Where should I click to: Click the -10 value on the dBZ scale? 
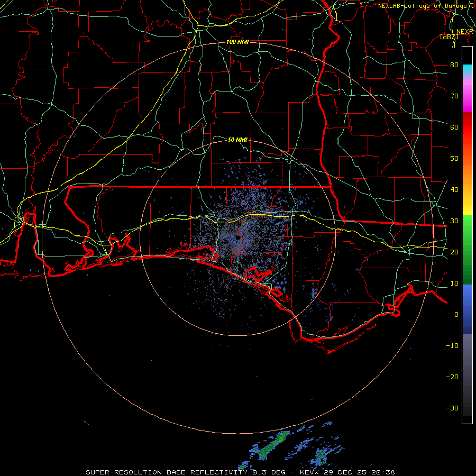(x=452, y=345)
